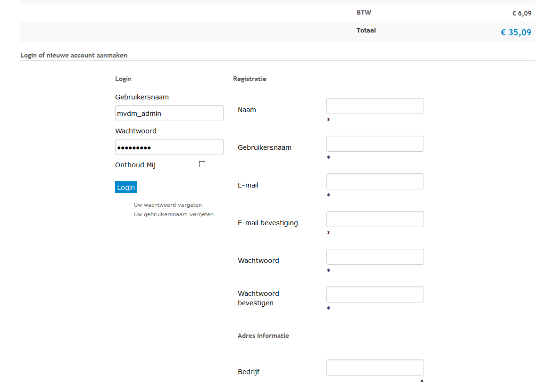The height and width of the screenshot is (392, 558).
Task: Click the login Gebruikersnaam field containing mvdm_admin
Action: [169, 113]
